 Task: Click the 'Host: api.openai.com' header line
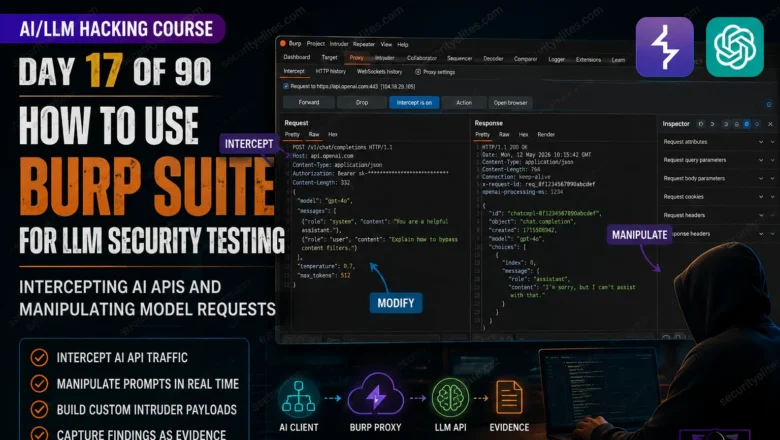[x=323, y=156]
